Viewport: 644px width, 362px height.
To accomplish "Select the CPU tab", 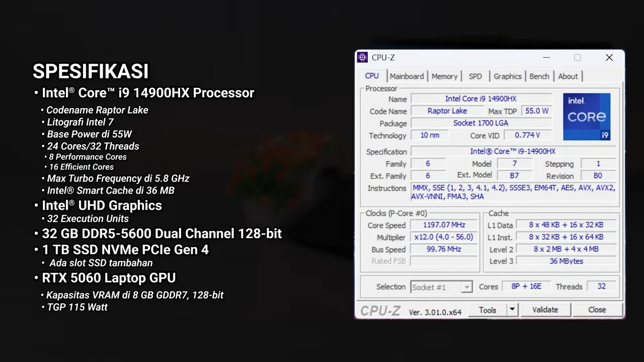I will pos(372,76).
